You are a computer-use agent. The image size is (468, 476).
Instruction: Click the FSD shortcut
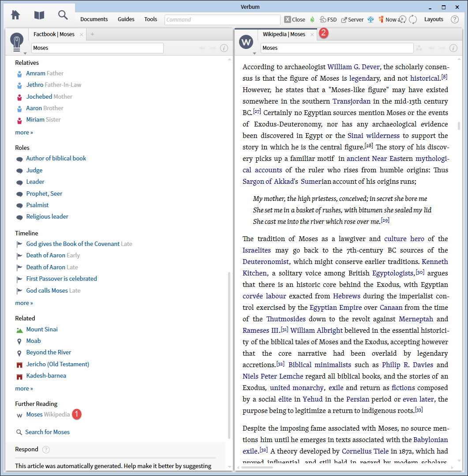(x=328, y=19)
